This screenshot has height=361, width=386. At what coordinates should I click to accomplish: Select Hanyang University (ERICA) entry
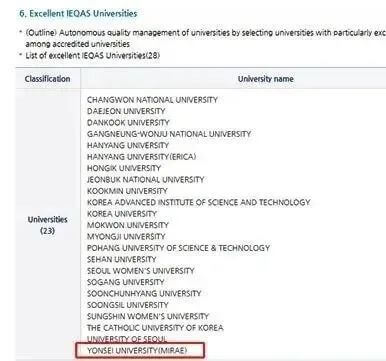(141, 157)
